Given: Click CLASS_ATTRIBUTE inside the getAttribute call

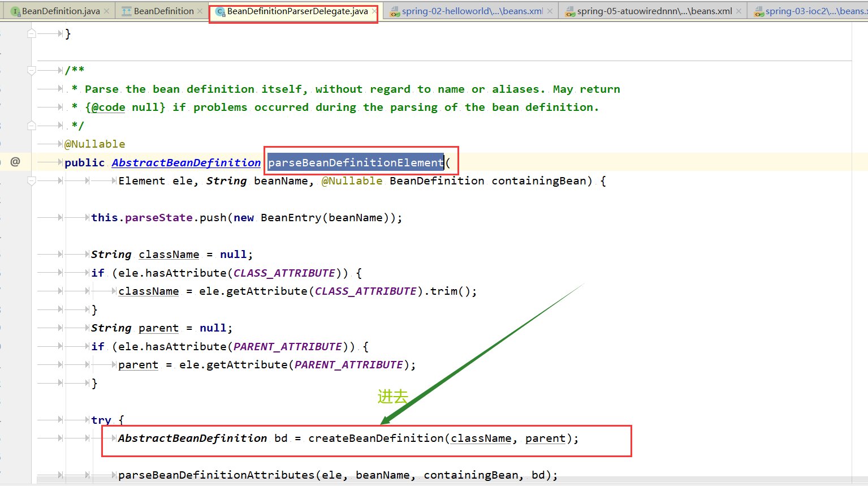Looking at the screenshot, I should (365, 291).
